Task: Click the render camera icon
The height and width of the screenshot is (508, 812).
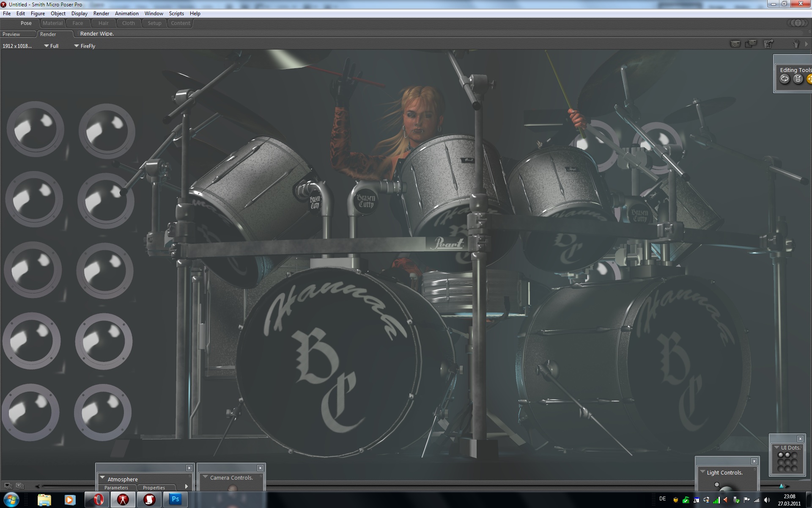Action: point(735,44)
